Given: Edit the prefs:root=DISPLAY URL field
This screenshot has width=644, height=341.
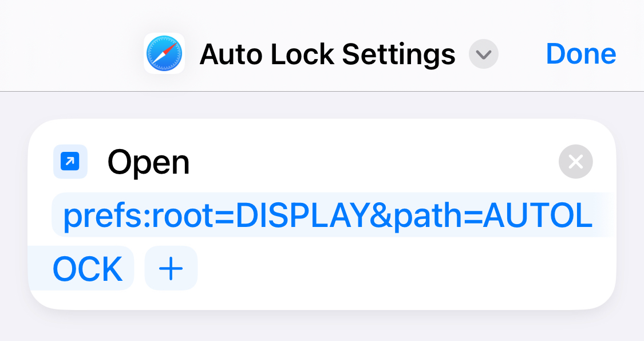Looking at the screenshot, I should point(328,215).
